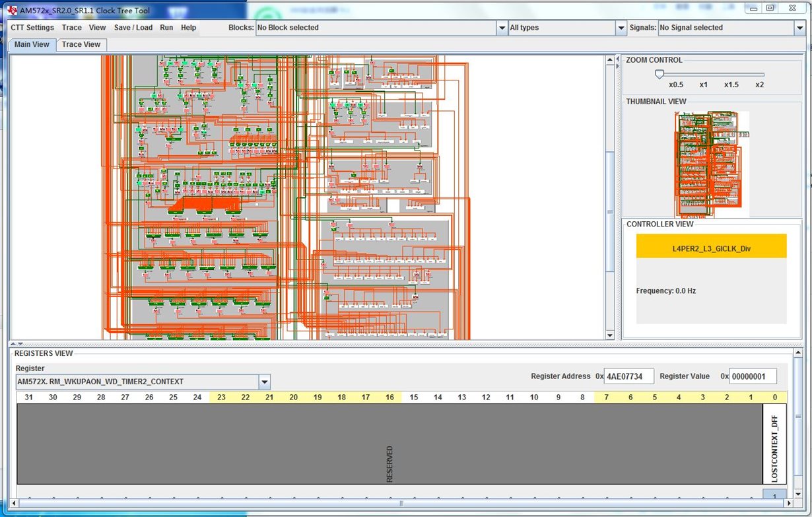Click the Register Value input field
Image resolution: width=812 pixels, height=517 pixels.
(x=753, y=376)
